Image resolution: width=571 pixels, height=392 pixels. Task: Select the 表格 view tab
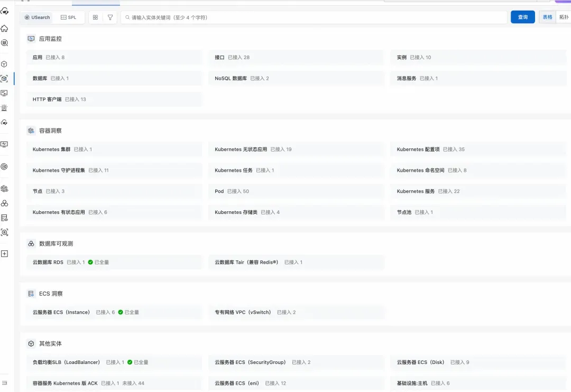[547, 17]
